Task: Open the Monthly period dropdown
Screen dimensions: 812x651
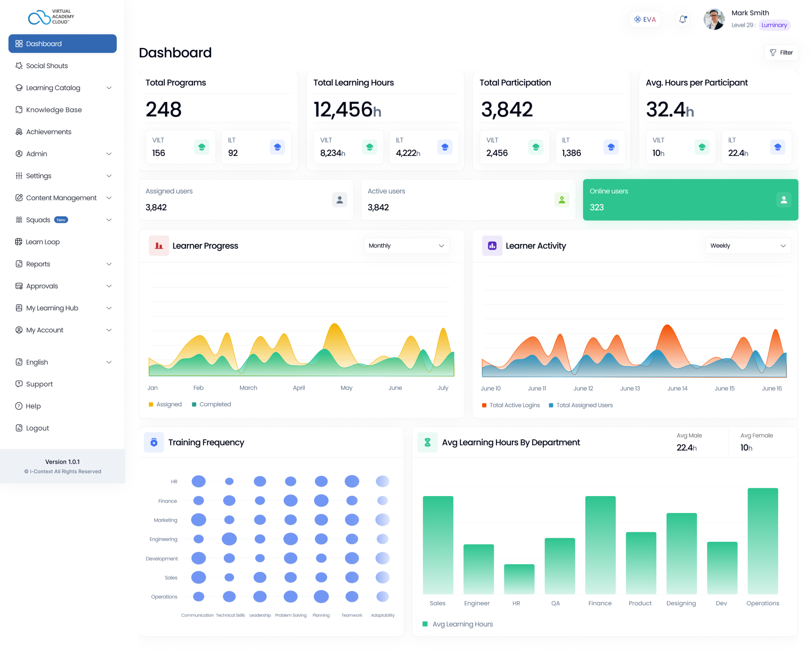Action: click(407, 245)
